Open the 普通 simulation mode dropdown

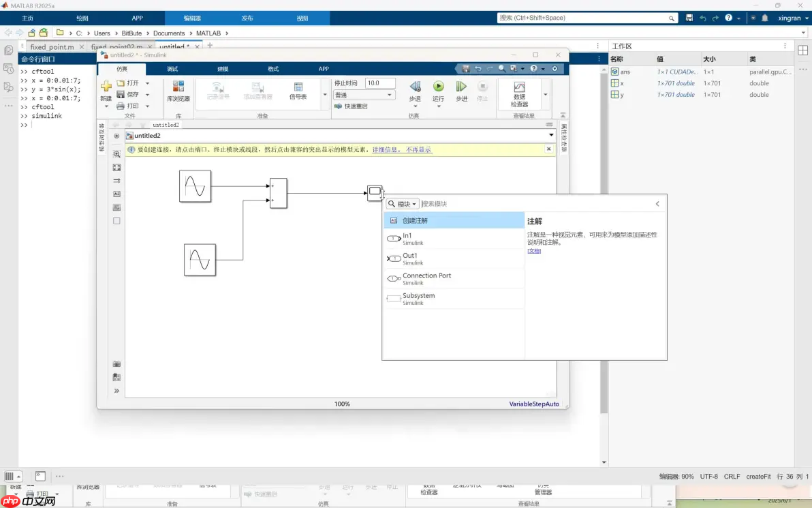point(363,95)
